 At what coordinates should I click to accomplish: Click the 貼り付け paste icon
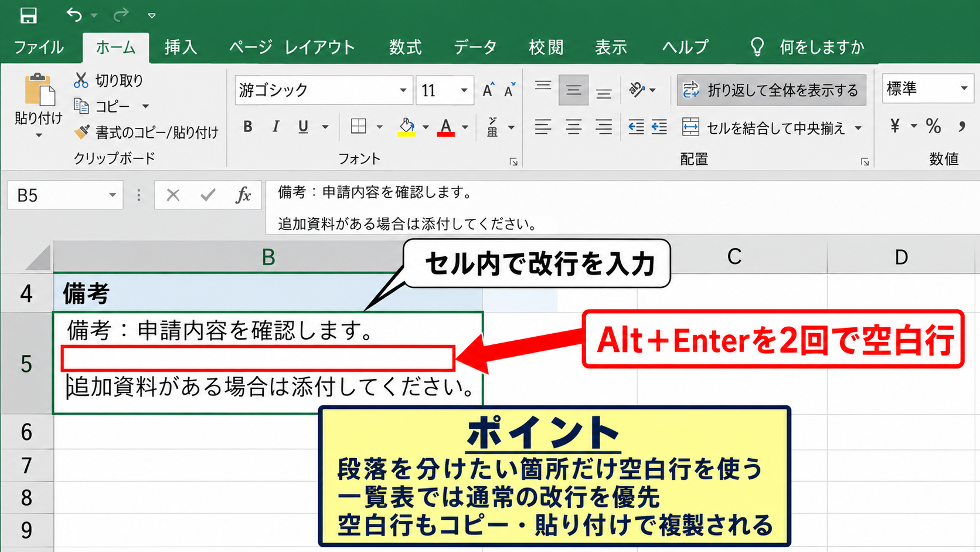[39, 91]
